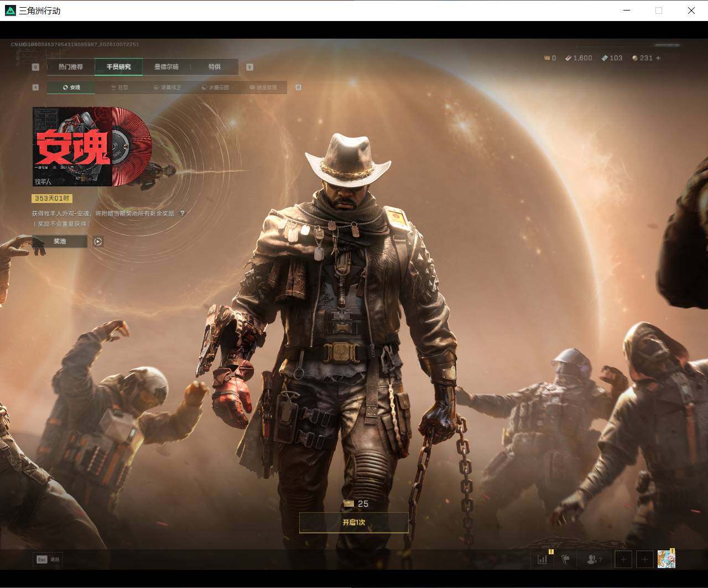
Task: Open the player avatar thumbnail
Action: click(x=666, y=559)
